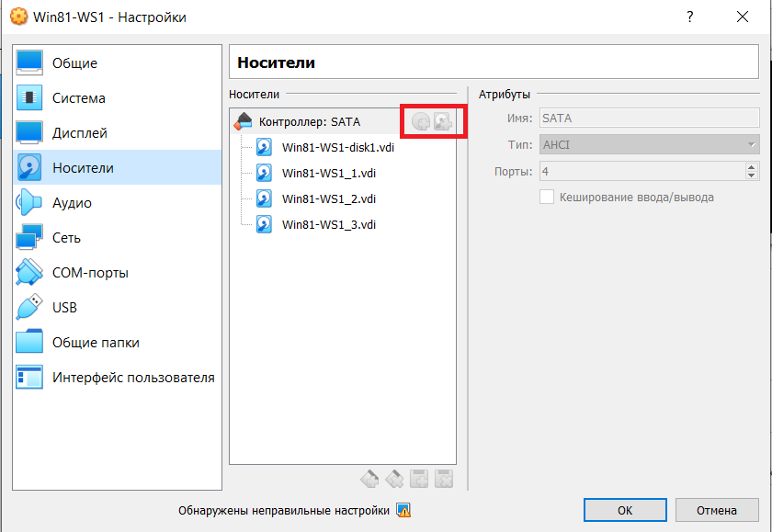Click the remove attachment icon

pos(444,479)
